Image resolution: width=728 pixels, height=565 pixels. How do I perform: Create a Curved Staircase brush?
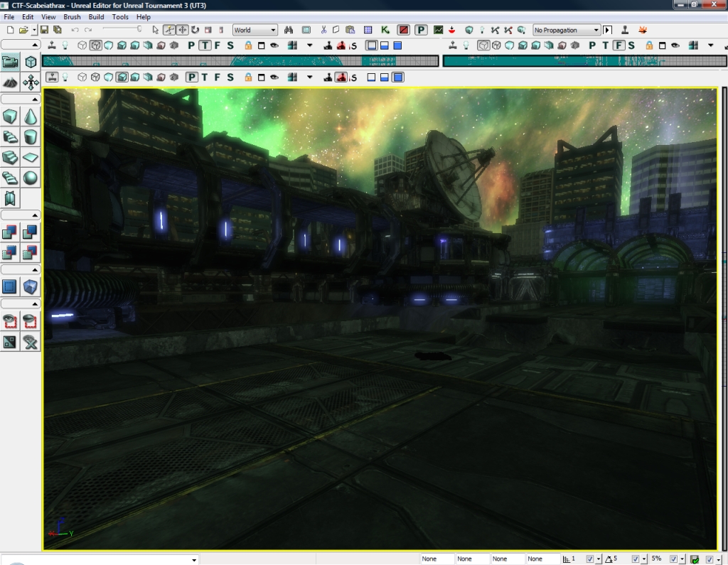[10, 137]
